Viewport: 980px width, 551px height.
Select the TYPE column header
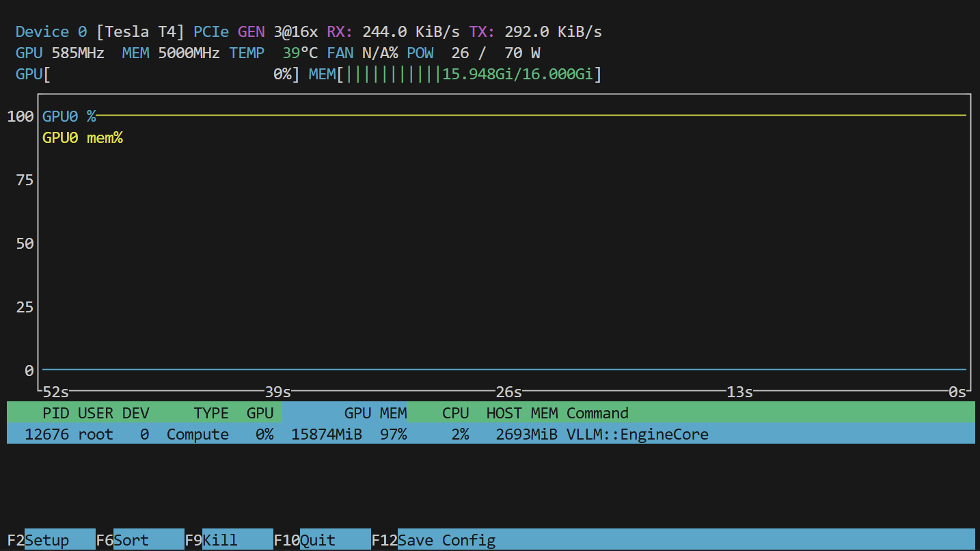pos(211,413)
